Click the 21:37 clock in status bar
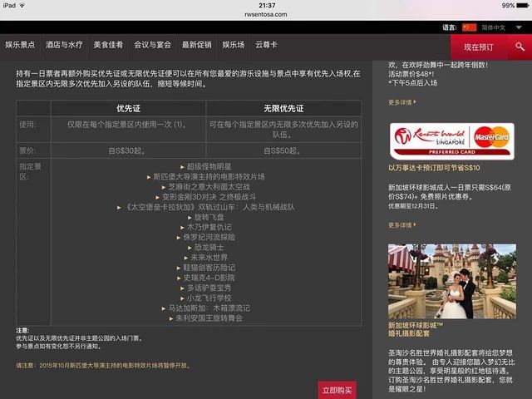The height and width of the screenshot is (399, 532). coord(267,6)
